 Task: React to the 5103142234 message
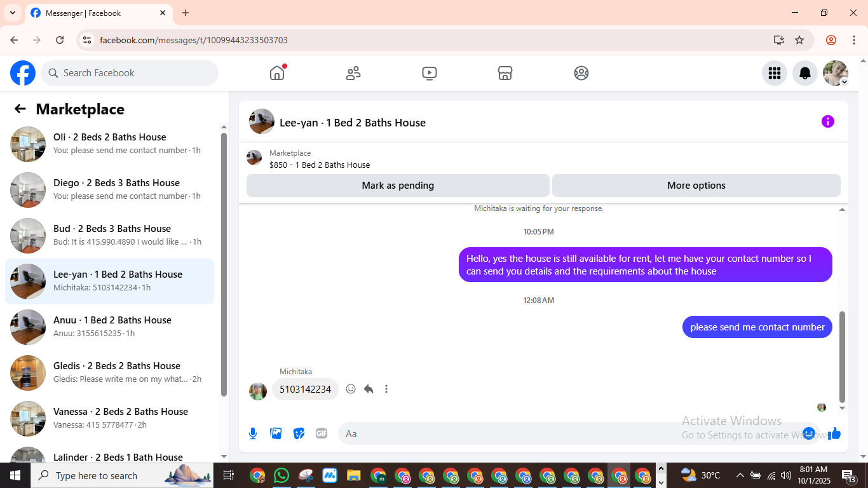pyautogui.click(x=351, y=389)
